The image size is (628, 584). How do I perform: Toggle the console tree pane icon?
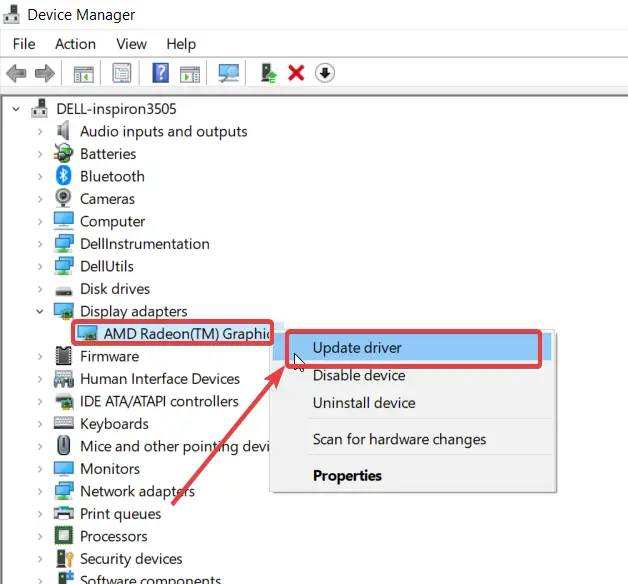[x=83, y=74]
